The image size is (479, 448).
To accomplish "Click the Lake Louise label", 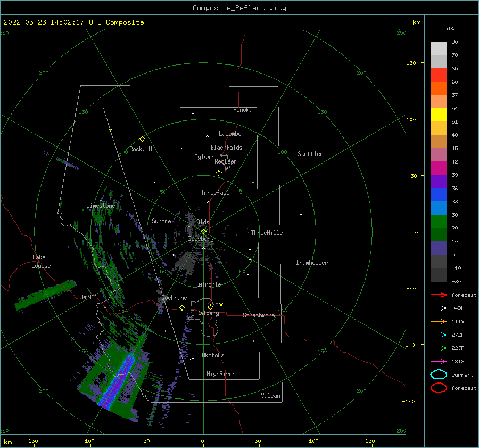I will (x=41, y=262).
